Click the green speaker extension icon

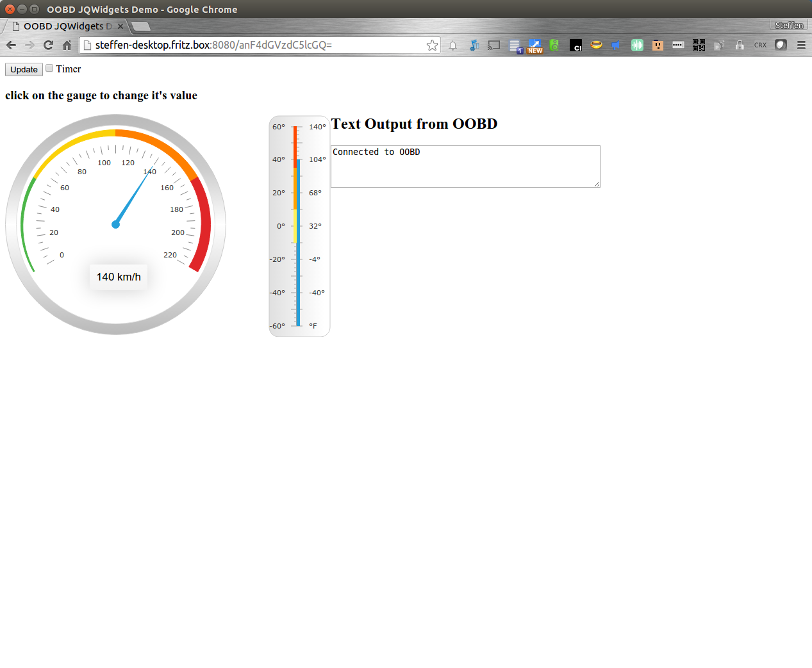pyautogui.click(x=554, y=45)
